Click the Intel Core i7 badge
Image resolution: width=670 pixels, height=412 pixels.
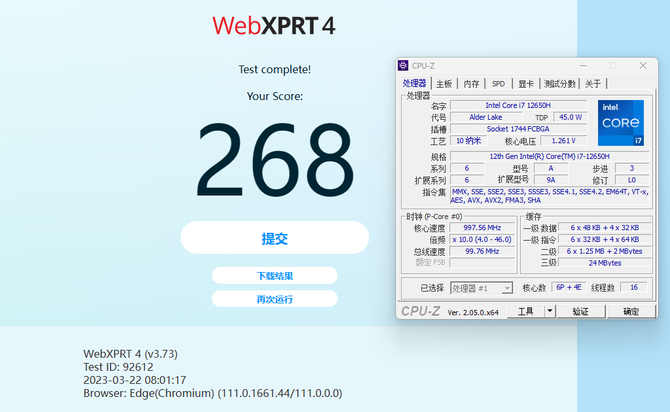pos(620,123)
